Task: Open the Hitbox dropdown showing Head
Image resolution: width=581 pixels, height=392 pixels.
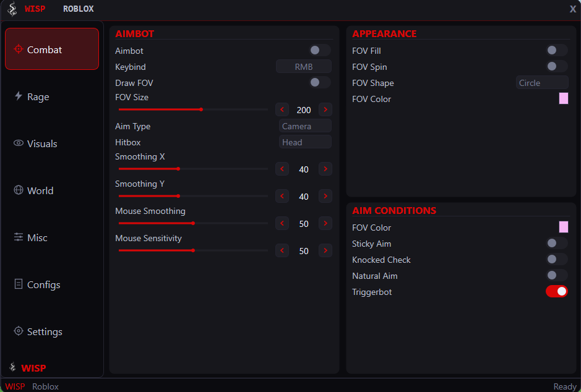Action: tap(305, 142)
